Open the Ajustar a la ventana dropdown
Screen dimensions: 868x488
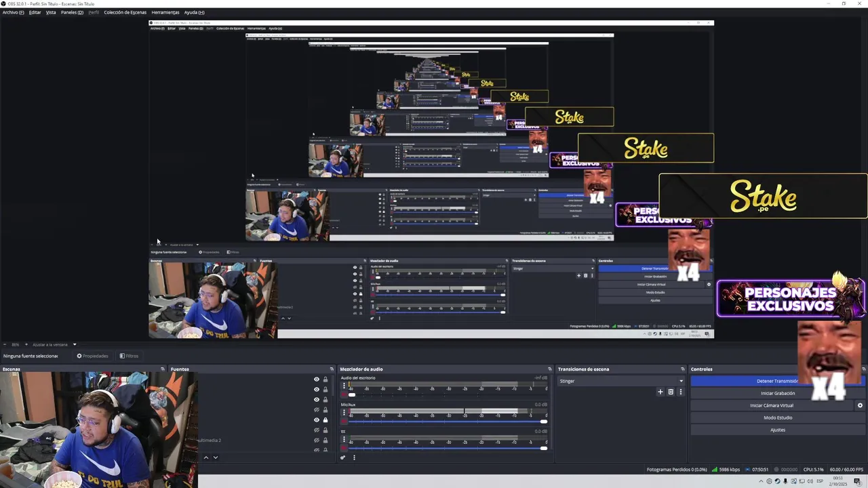[x=75, y=344]
